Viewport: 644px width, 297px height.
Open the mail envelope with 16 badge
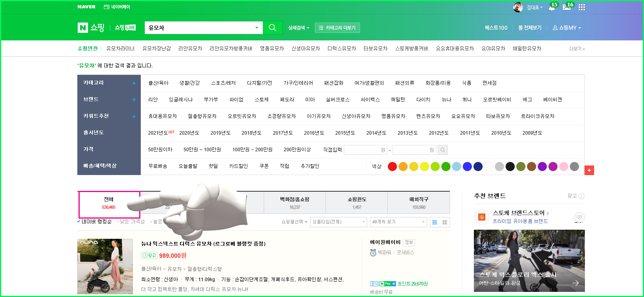click(x=567, y=7)
